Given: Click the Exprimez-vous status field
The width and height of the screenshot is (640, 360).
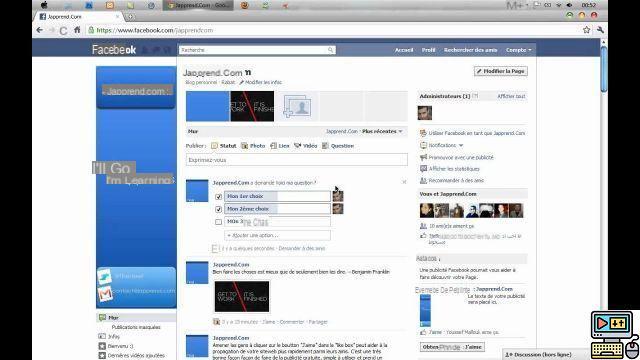Looking at the screenshot, I should (x=297, y=160).
